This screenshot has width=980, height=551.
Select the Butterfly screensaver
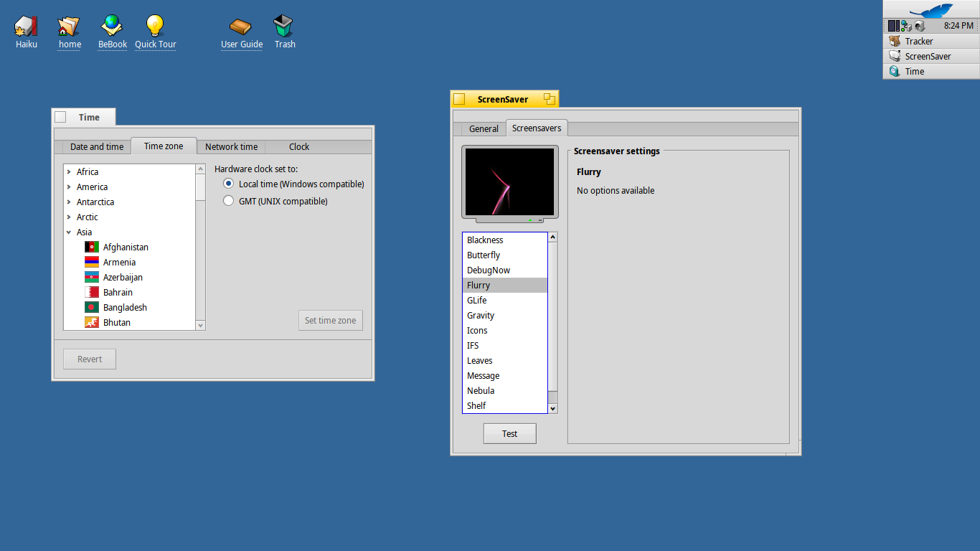click(x=505, y=255)
